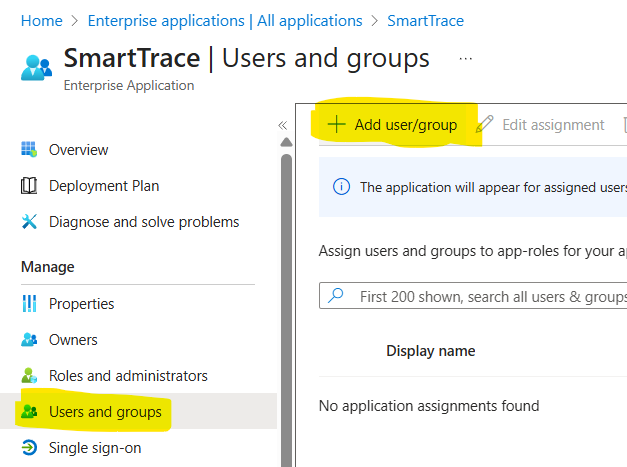The width and height of the screenshot is (627, 467).
Task: Click the search users & groups field
Action: pos(490,297)
